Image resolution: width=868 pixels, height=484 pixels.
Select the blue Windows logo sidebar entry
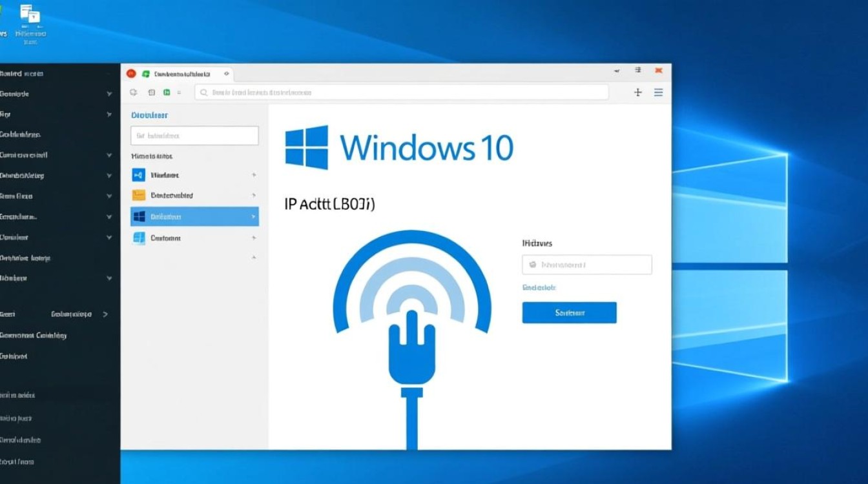point(139,216)
